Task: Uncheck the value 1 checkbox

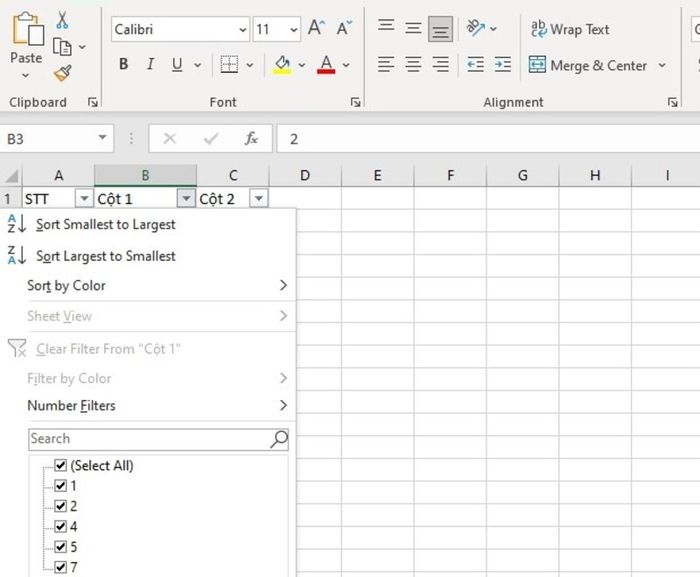Action: (x=61, y=485)
